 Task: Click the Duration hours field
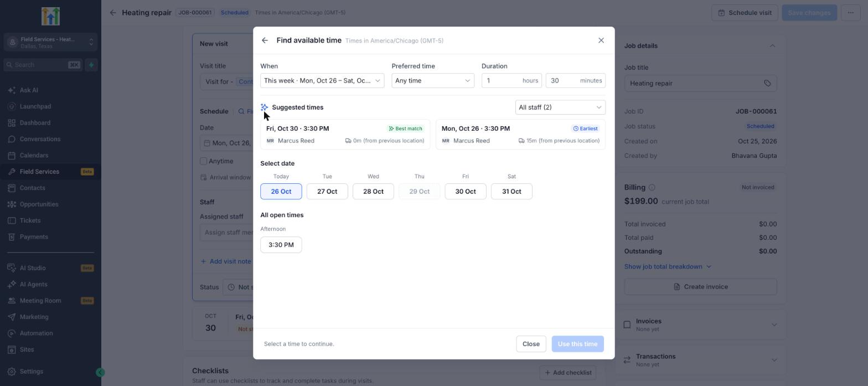(512, 81)
